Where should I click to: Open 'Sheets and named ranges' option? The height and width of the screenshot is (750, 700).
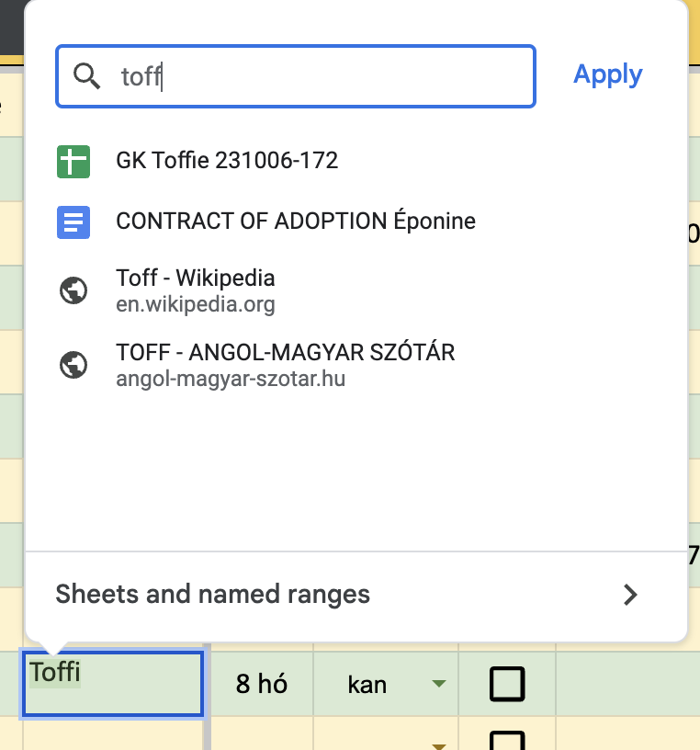click(x=356, y=595)
